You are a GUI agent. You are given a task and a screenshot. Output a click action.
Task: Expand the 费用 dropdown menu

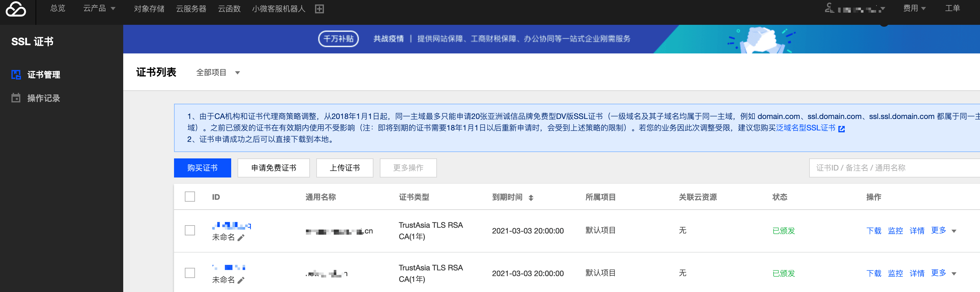915,8
